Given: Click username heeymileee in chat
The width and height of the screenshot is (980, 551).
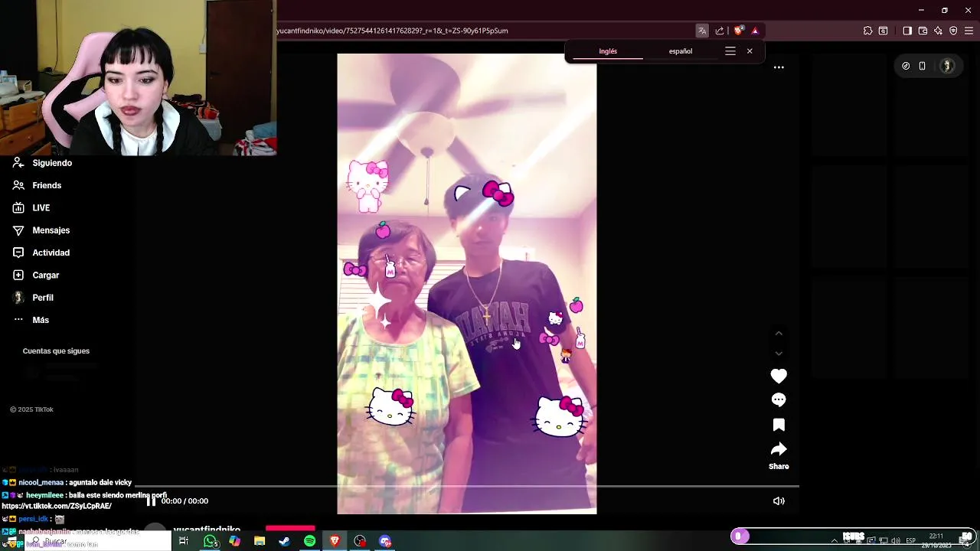Looking at the screenshot, I should (x=44, y=495).
